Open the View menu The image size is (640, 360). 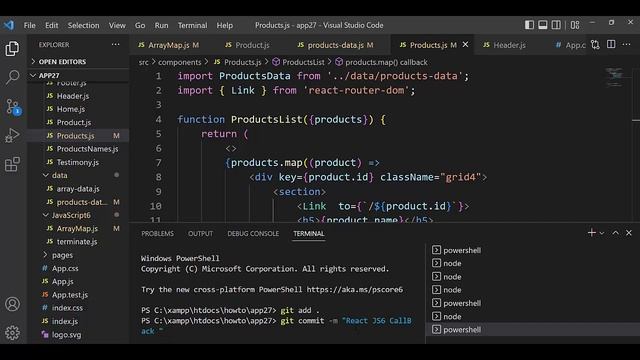pyautogui.click(x=117, y=25)
